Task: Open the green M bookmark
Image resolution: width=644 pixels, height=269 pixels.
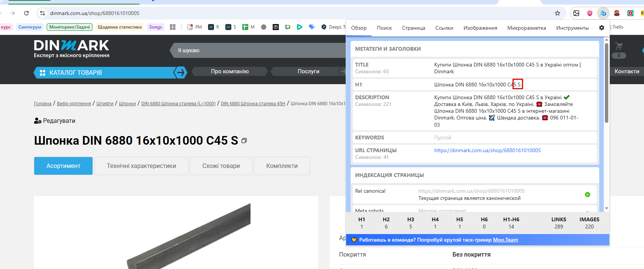Action: point(248,27)
